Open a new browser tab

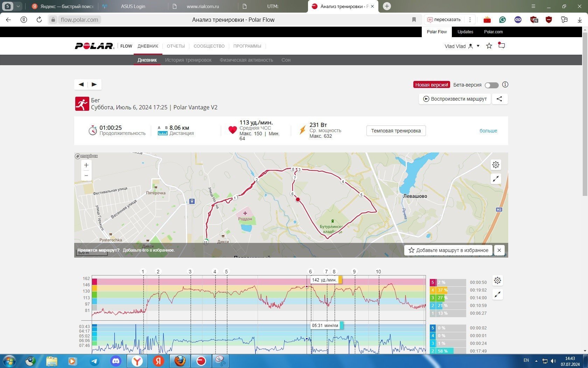(x=387, y=6)
